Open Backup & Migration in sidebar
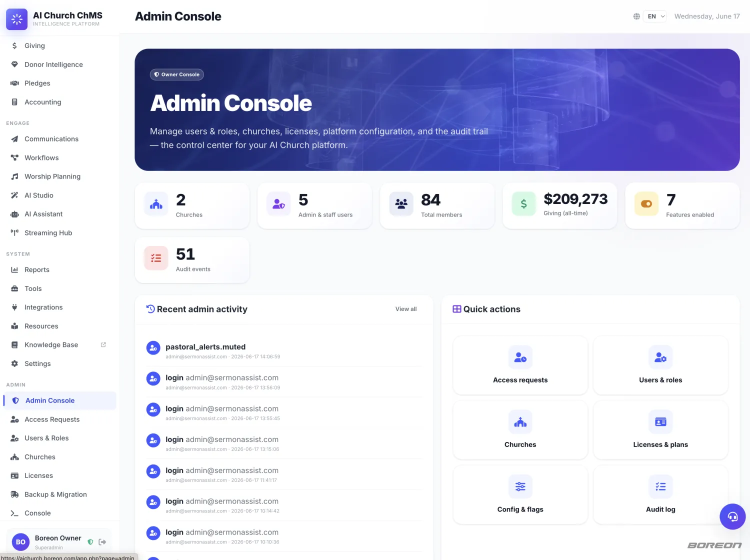This screenshot has height=560, width=750. point(59,494)
